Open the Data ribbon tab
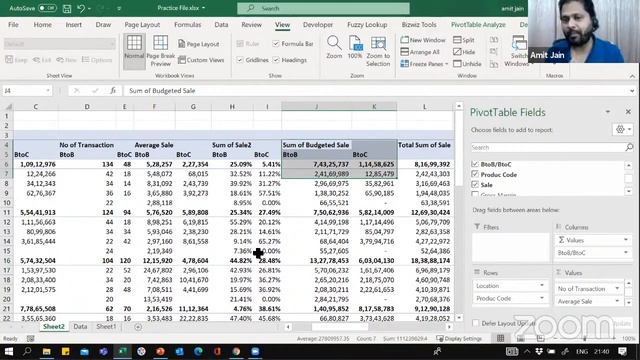640x360 pixels. [221, 25]
